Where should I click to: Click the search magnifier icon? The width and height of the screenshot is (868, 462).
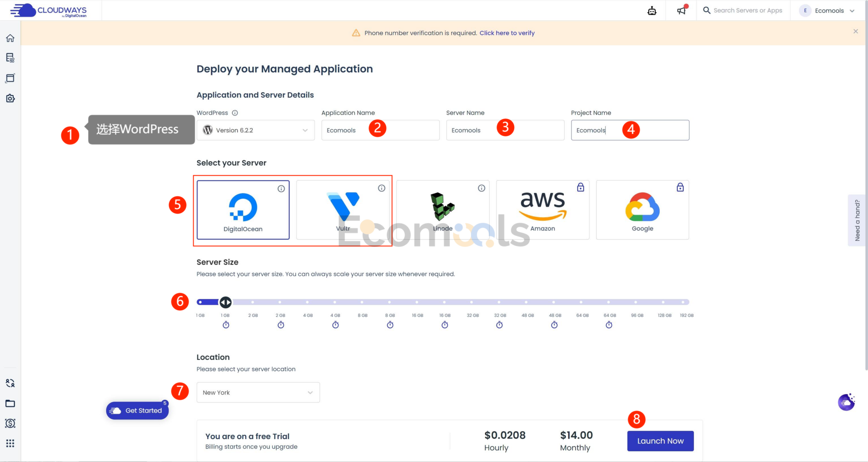(707, 10)
